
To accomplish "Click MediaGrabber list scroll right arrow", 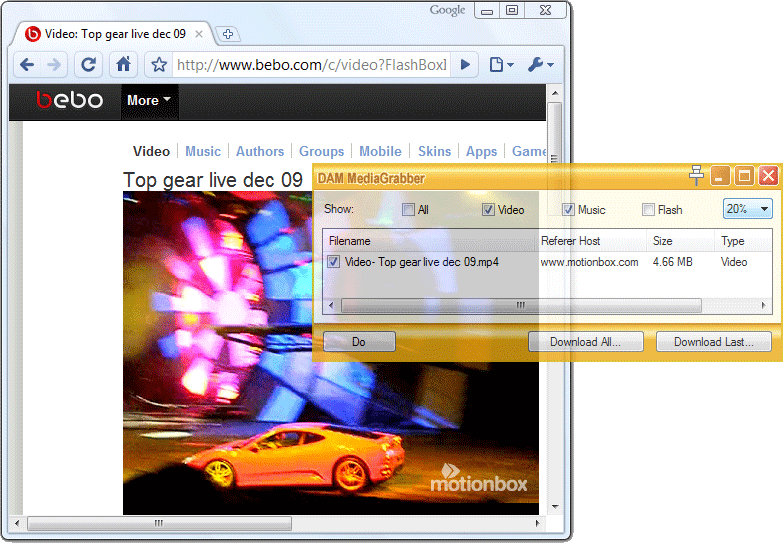I will click(764, 305).
